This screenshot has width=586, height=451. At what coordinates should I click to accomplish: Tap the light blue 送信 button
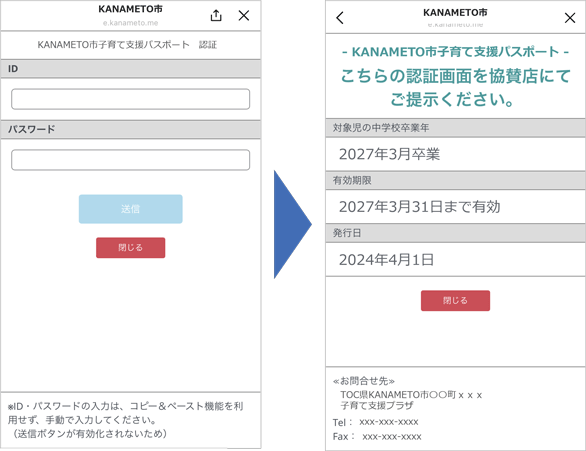130,209
